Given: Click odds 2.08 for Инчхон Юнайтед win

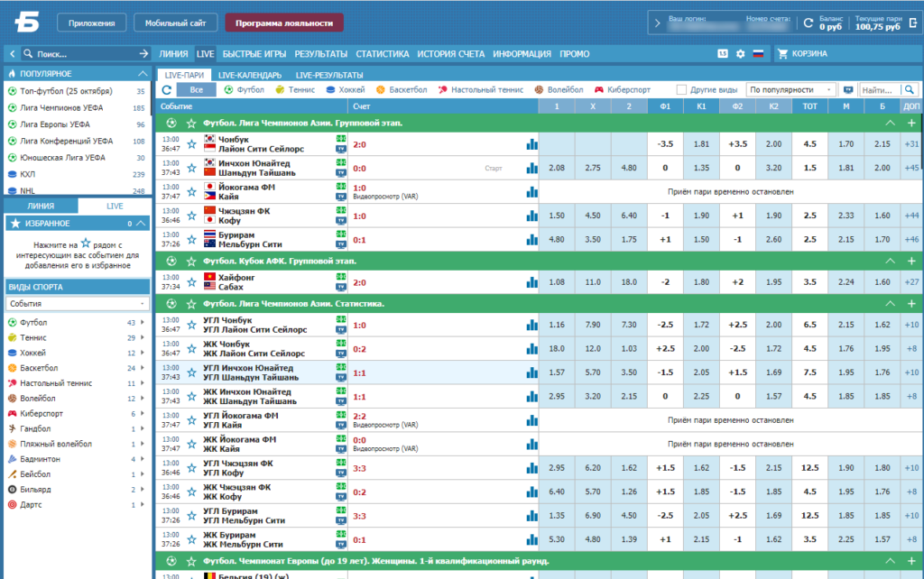Looking at the screenshot, I should 556,168.
